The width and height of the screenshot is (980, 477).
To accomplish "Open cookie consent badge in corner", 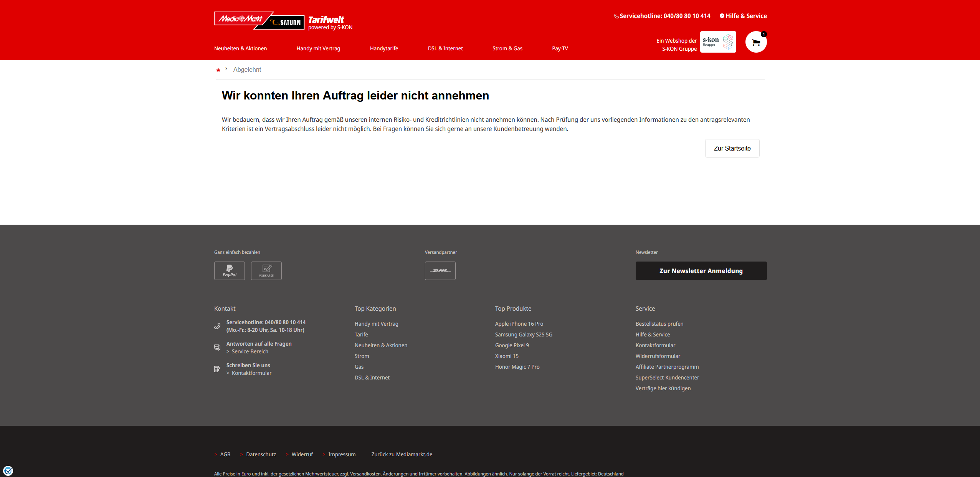I will [x=8, y=470].
